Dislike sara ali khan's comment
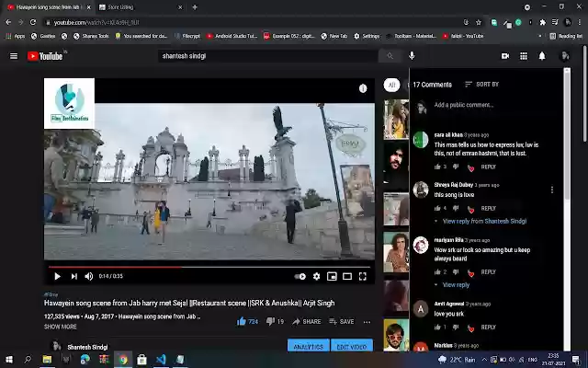The width and height of the screenshot is (588, 368). coord(456,167)
